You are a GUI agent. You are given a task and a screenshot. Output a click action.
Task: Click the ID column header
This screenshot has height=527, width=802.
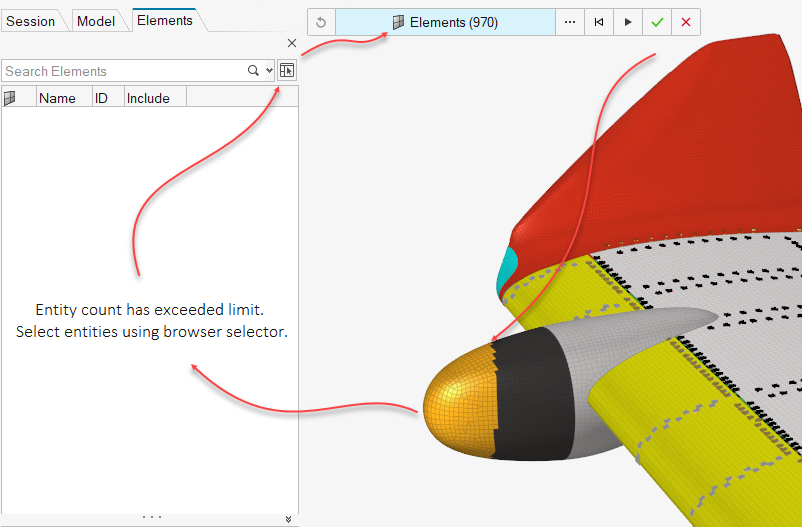[x=101, y=98]
